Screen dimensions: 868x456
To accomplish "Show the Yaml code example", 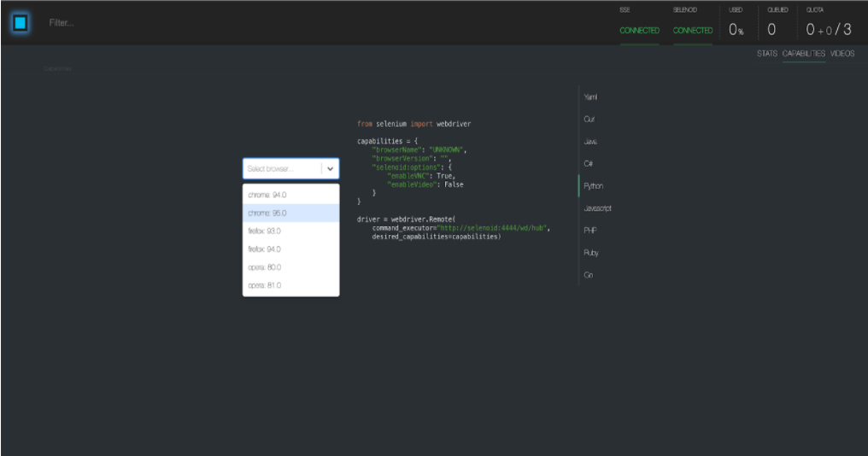I will (x=590, y=96).
